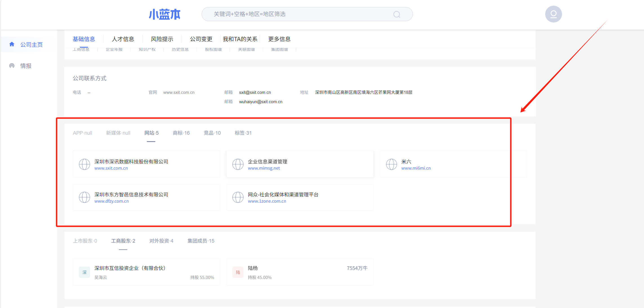Viewport: 644px width, 308px height.
Task: Click 官网 value www.sxit.com.cn in contact section
Action: tap(179, 92)
